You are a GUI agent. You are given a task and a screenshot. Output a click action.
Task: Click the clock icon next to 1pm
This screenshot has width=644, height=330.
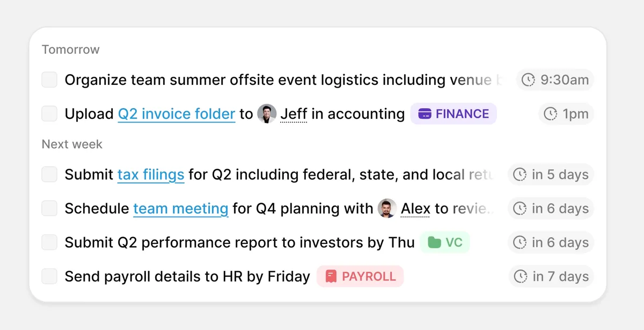tap(551, 114)
